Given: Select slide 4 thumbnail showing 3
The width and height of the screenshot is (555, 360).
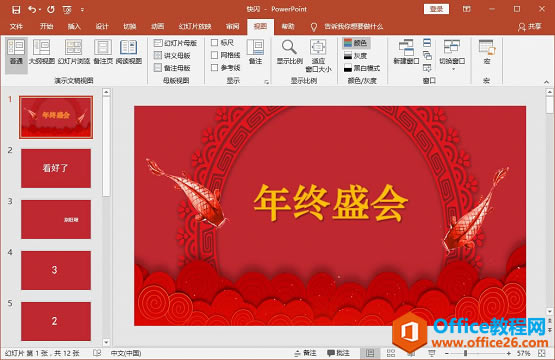Looking at the screenshot, I should pyautogui.click(x=56, y=270).
